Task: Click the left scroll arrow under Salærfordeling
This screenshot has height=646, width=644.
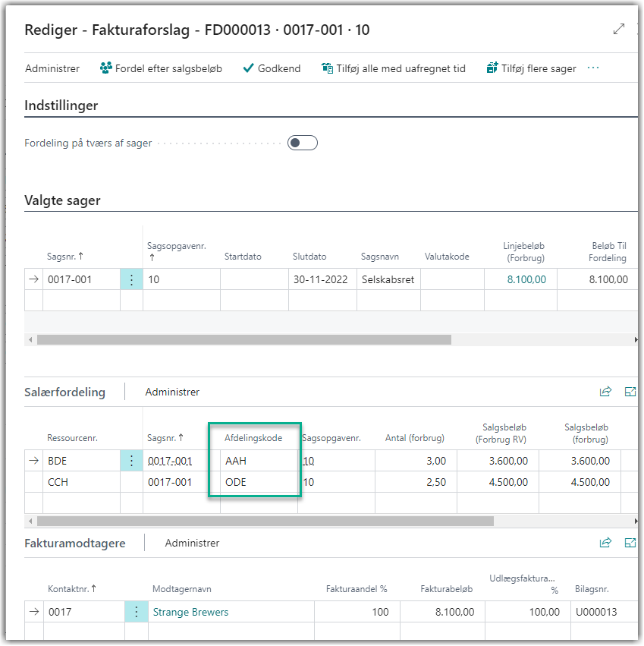Action: [30, 522]
